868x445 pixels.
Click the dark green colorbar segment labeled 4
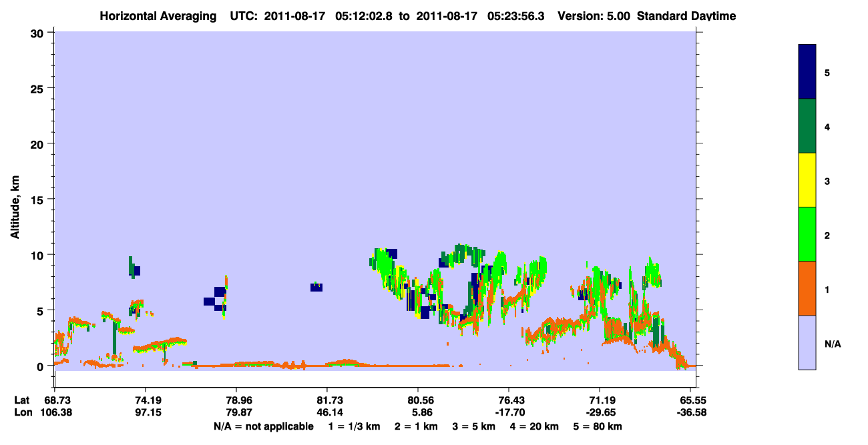807,127
